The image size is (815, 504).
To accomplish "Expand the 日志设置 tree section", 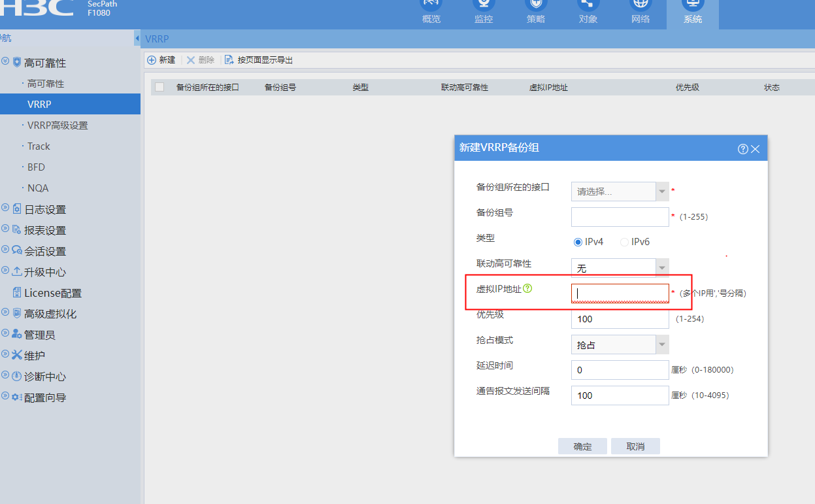I will pos(5,208).
